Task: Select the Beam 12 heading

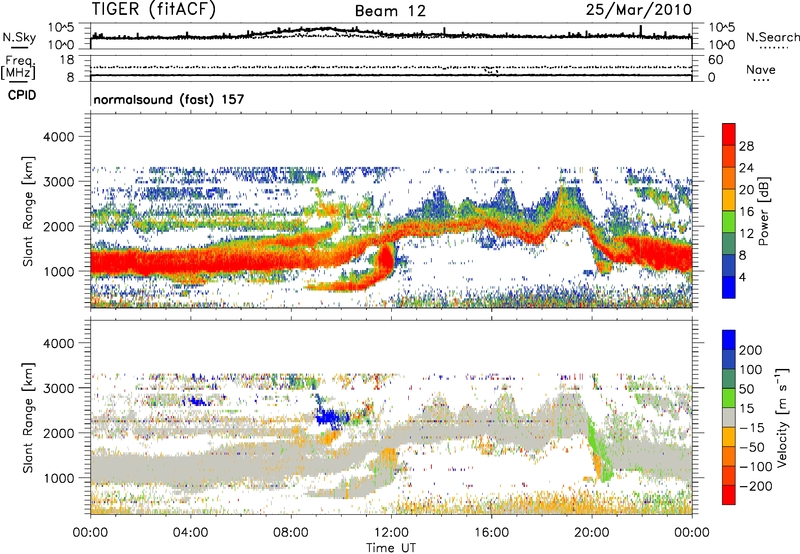Action: pos(390,11)
